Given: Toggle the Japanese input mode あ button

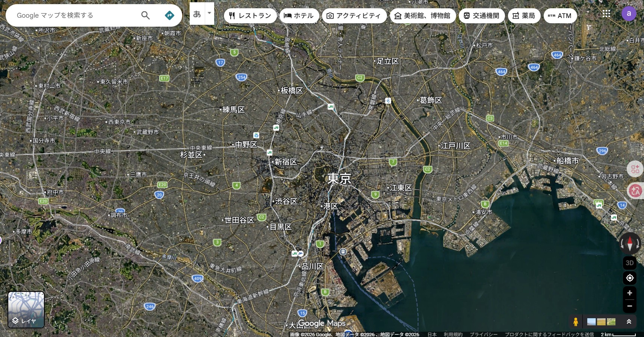Looking at the screenshot, I should pyautogui.click(x=197, y=14).
